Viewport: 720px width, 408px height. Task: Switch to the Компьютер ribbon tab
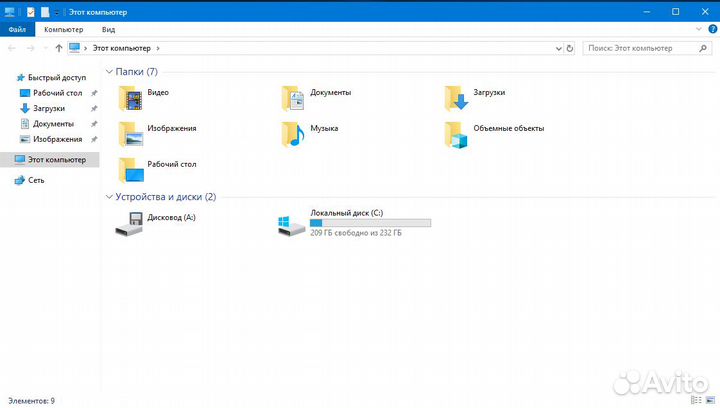click(63, 30)
